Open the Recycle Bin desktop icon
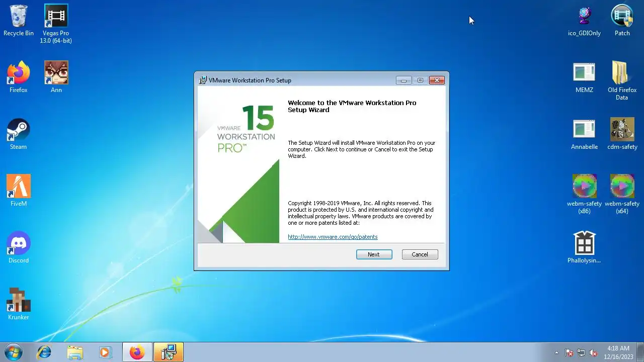Screen dimensions: 644x362 click(19, 21)
